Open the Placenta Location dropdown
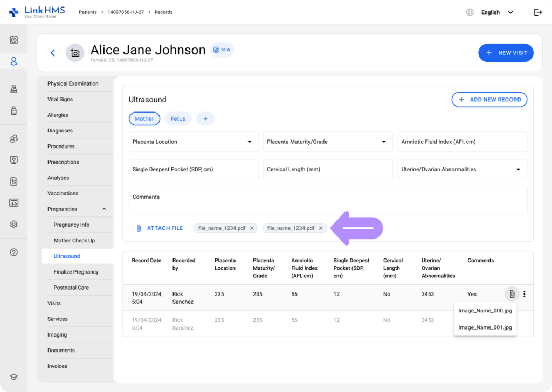552x392 pixels. point(194,142)
